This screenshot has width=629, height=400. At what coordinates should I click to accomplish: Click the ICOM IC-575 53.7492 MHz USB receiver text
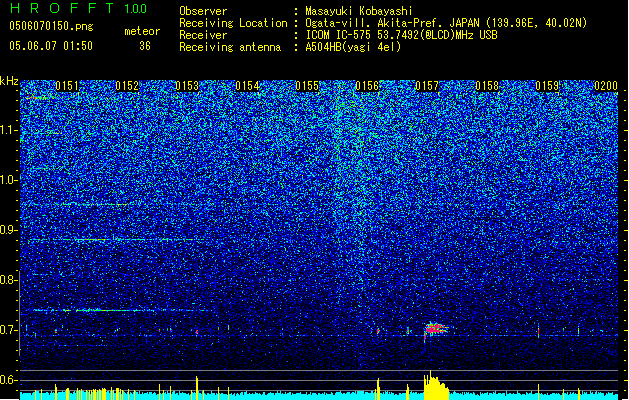(x=401, y=35)
